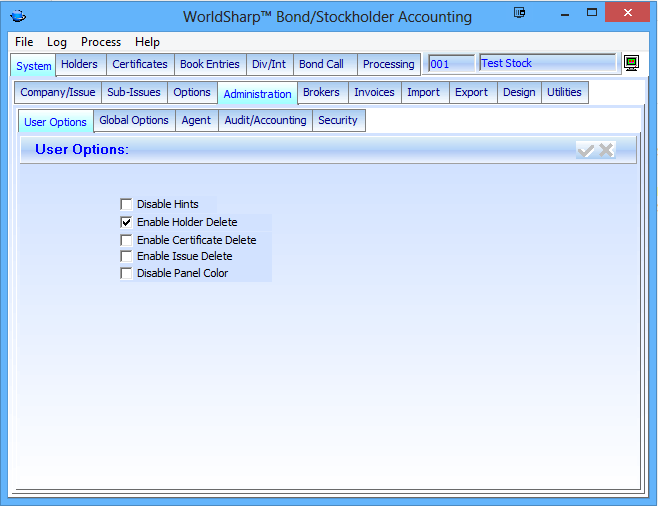This screenshot has width=658, height=506.
Task: Go to the Bond Call tab
Action: (321, 64)
